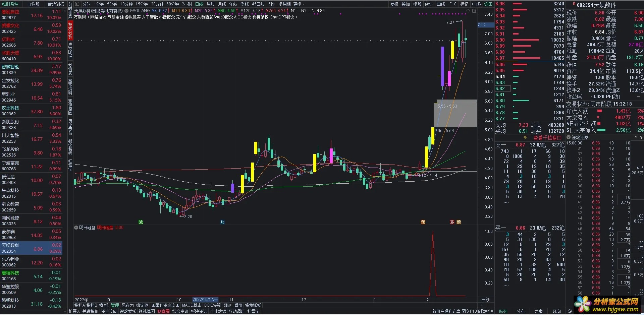The image size is (644, 315).
Task: Switch to 龙虎 tab
Action: click(538, 311)
